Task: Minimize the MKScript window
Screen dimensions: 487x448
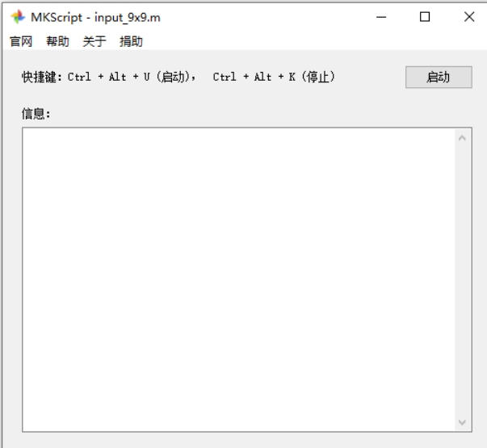Action: pyautogui.click(x=381, y=17)
